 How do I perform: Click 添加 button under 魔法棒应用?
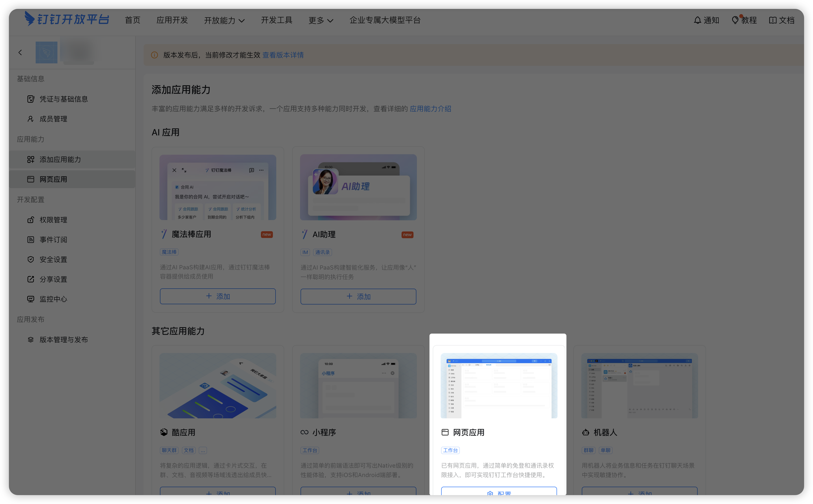click(218, 296)
